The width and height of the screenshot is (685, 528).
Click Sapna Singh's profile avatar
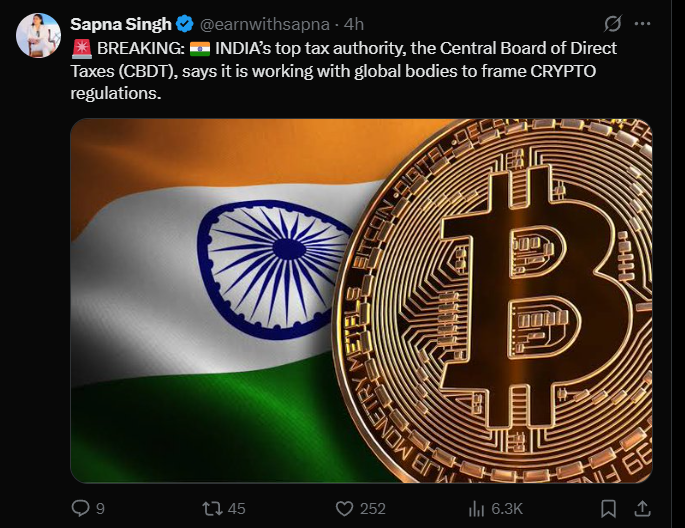point(36,36)
